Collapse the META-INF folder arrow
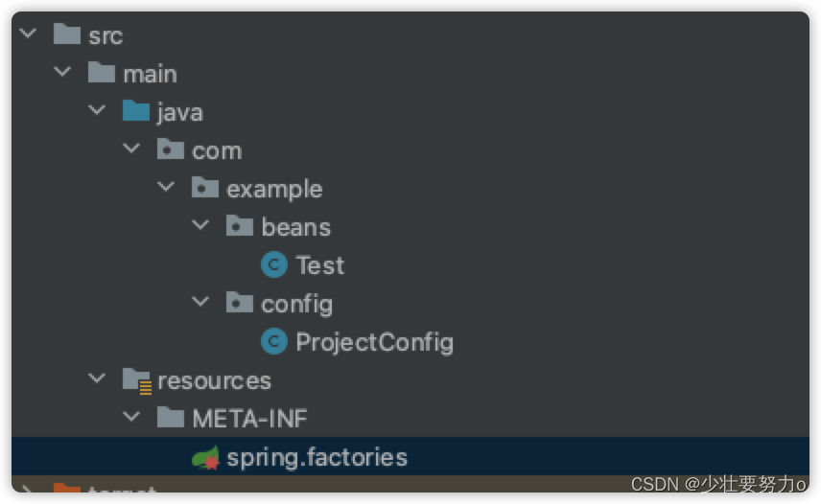The width and height of the screenshot is (821, 504). coord(131,418)
